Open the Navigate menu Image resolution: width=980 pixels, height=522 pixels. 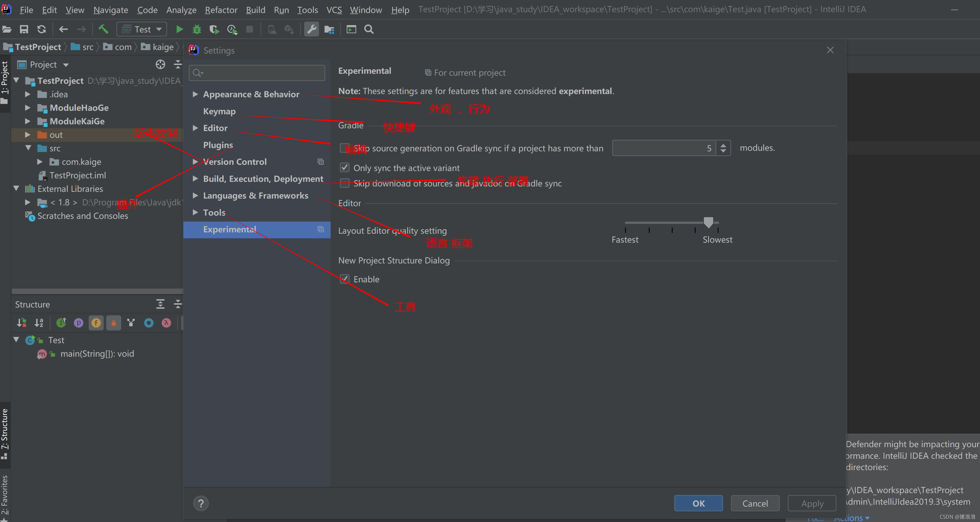click(x=111, y=10)
